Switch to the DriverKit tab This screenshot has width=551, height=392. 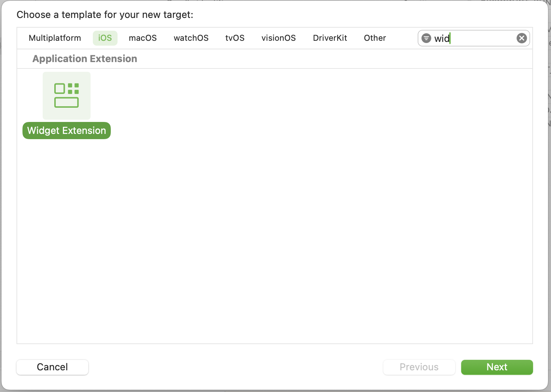click(330, 38)
